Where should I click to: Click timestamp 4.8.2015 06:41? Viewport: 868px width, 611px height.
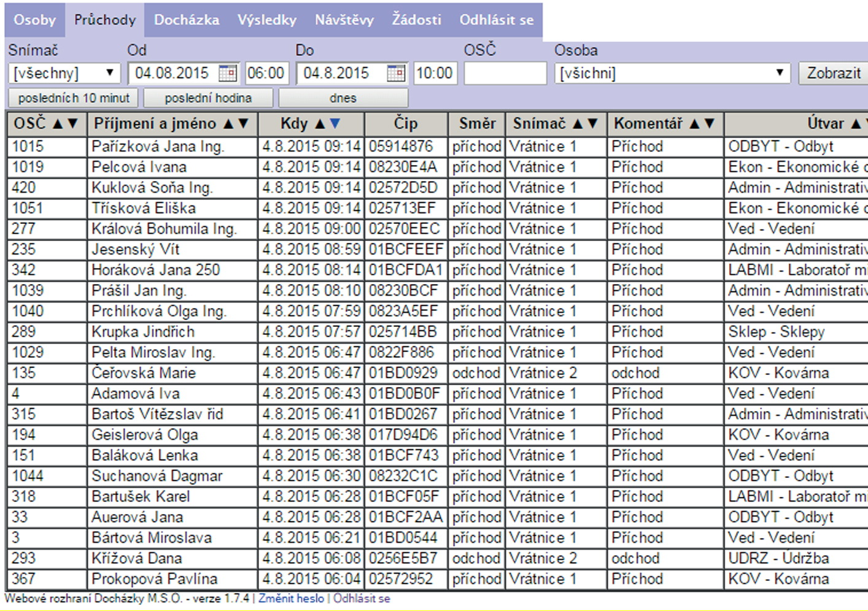click(x=311, y=415)
